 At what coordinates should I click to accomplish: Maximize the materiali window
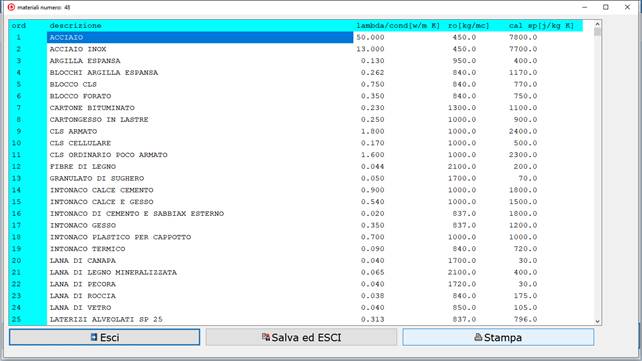coord(606,7)
